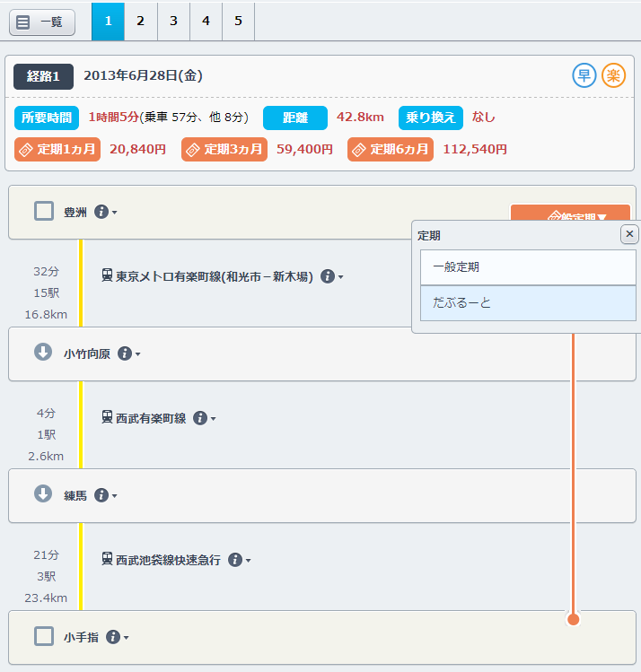Open the 一般定期 pass type dropdown button
The image size is (641, 672).
569,214
